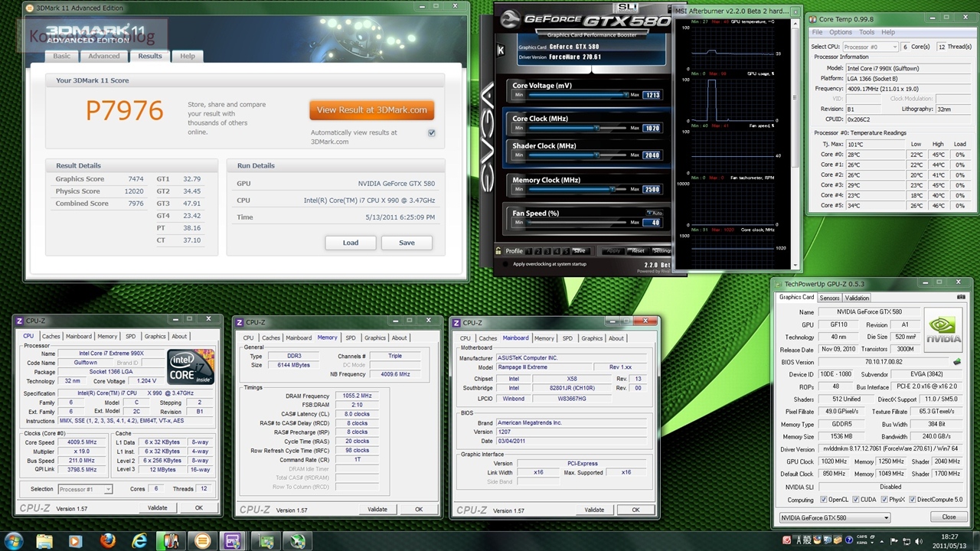The height and width of the screenshot is (551, 980).
Task: Open the Help menu in Core Temp
Action: (x=887, y=32)
